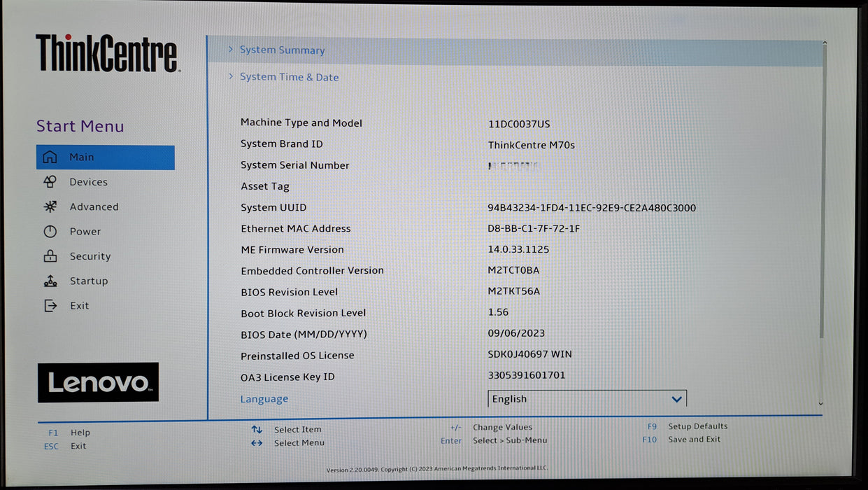The image size is (868, 490).
Task: Click the Startup icon in sidebar
Action: click(x=50, y=281)
